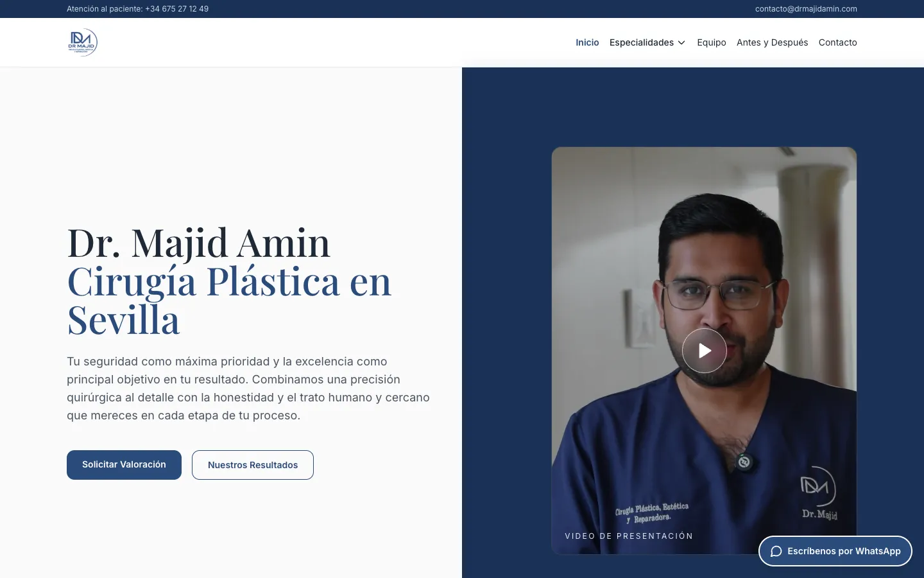The height and width of the screenshot is (578, 924).
Task: Open Escríbenos por WhatsApp chat button
Action: coord(835,551)
